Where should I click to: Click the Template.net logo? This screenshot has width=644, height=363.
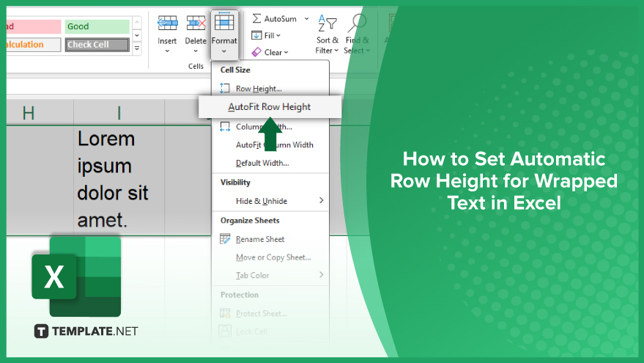pyautogui.click(x=86, y=331)
